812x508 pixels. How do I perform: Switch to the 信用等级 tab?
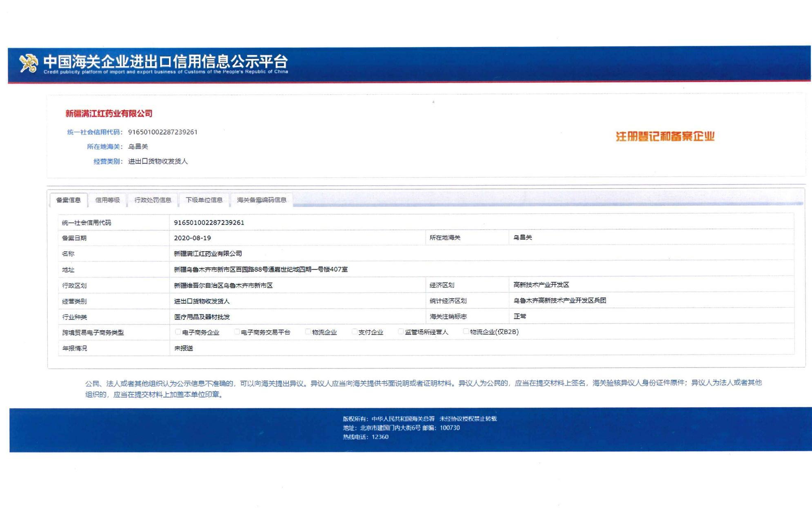click(107, 200)
